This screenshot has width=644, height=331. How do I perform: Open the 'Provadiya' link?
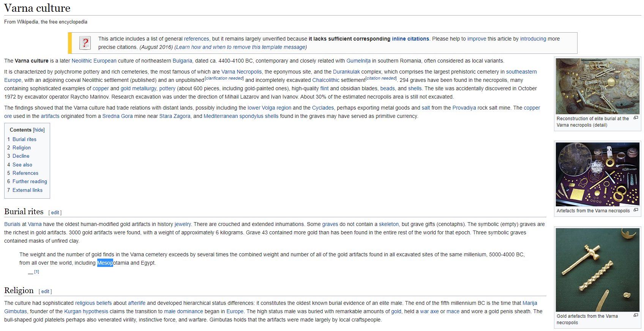click(464, 108)
